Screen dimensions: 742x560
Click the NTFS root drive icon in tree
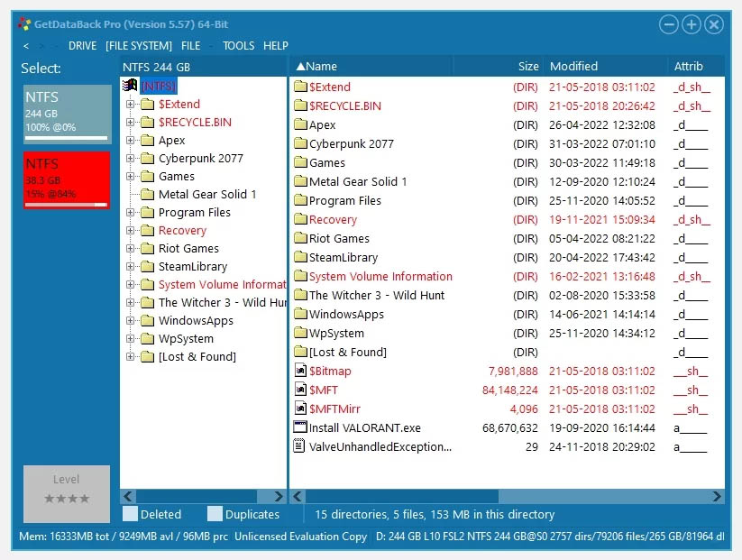coord(130,86)
